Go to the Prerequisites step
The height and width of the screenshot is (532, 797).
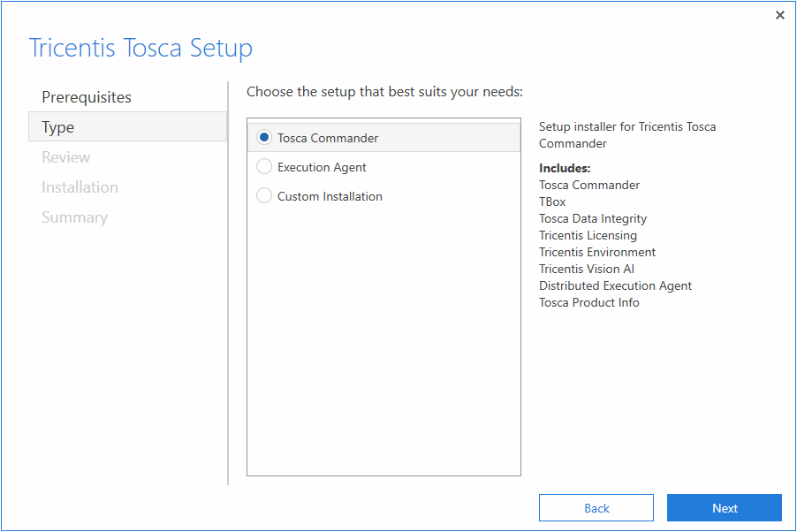[87, 97]
